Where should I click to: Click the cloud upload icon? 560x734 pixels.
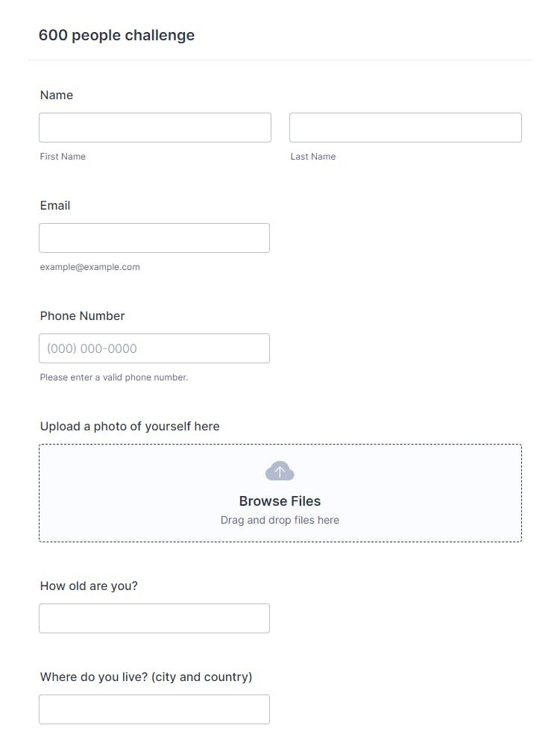click(x=280, y=471)
